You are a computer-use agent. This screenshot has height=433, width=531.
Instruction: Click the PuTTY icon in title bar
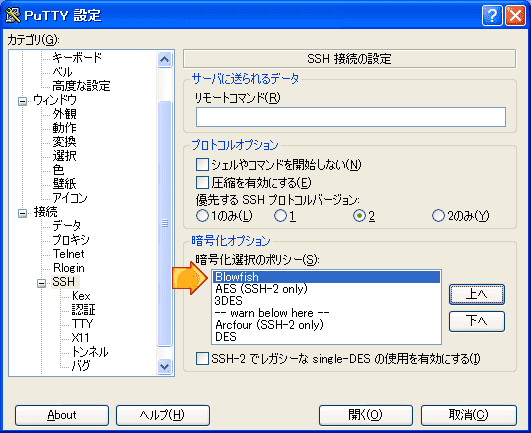pyautogui.click(x=13, y=15)
